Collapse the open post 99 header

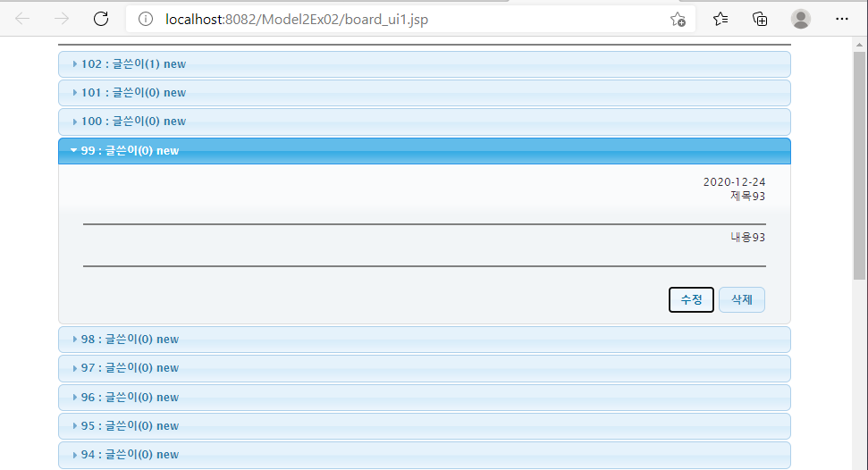(424, 151)
